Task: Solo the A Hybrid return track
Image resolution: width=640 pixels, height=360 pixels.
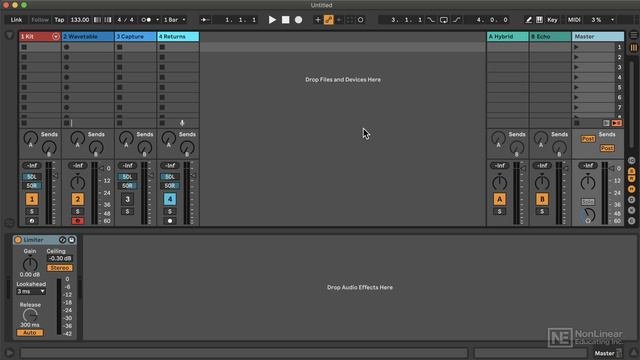Action: [x=499, y=211]
